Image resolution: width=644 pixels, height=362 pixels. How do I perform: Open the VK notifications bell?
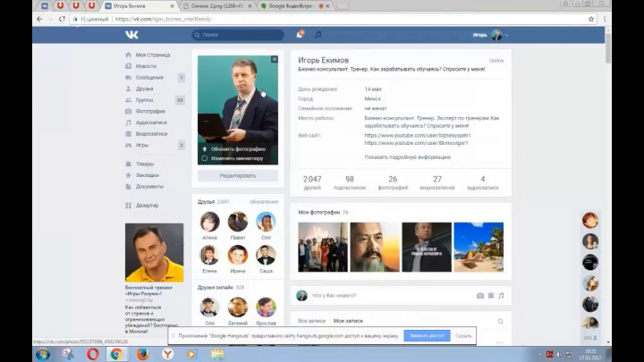pos(300,35)
